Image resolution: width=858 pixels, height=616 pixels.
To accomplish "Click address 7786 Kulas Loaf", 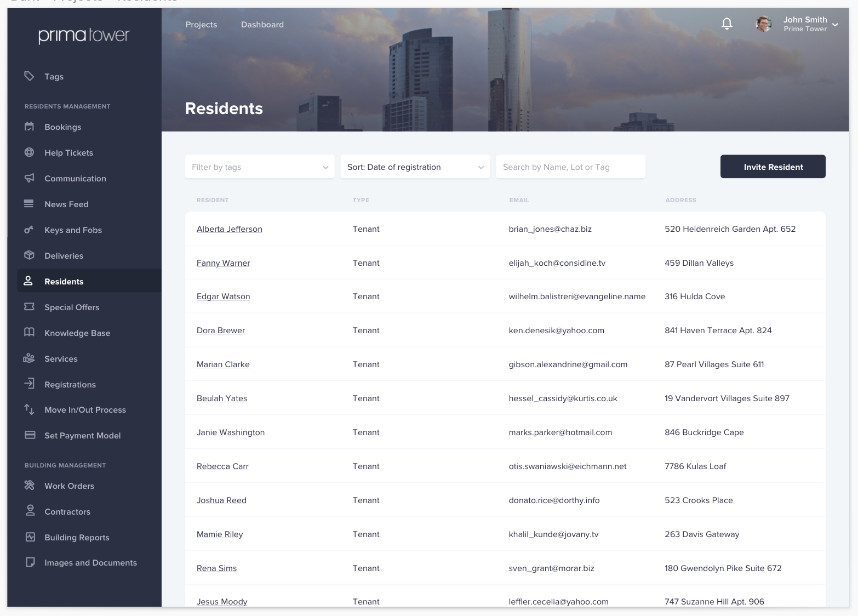I will (695, 466).
